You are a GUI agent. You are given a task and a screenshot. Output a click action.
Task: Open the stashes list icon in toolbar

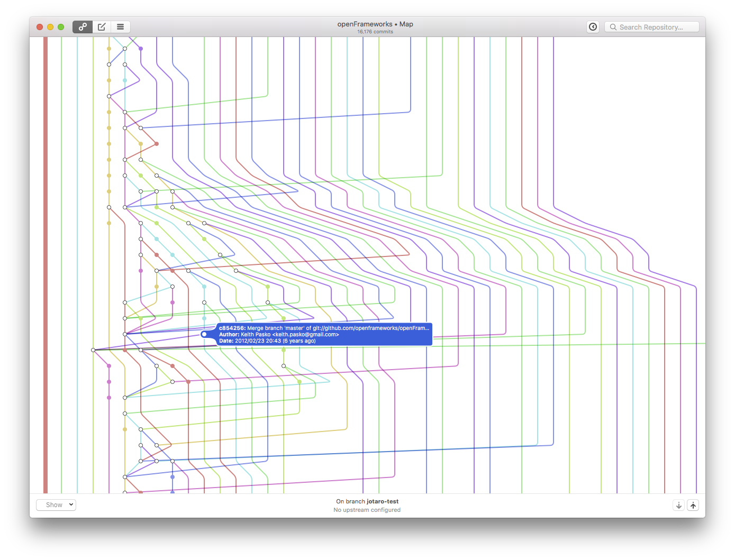(121, 27)
